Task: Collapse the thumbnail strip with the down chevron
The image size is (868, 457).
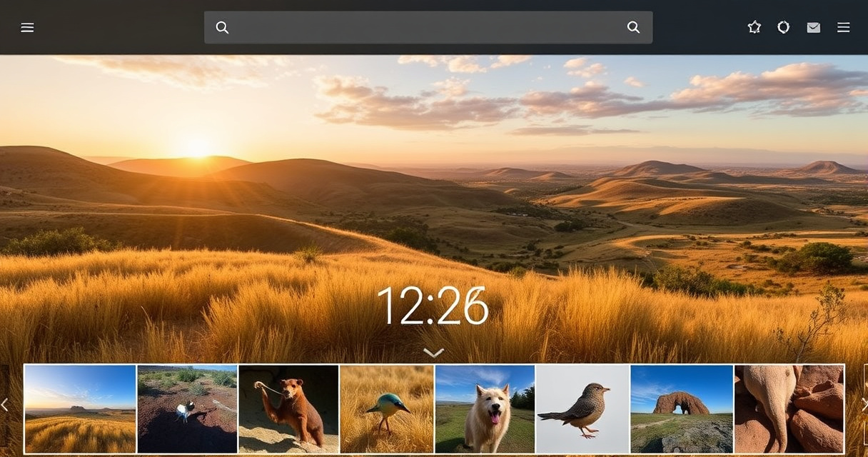Action: click(x=433, y=352)
